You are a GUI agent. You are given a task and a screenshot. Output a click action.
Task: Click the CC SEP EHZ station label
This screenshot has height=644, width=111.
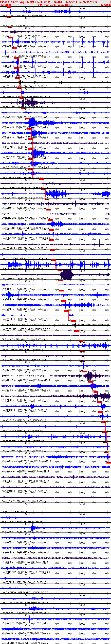8,127
